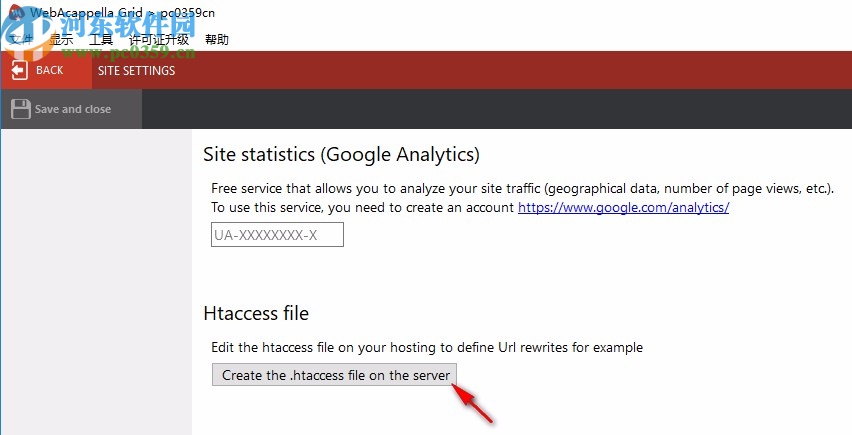Click the Site statistics (Google Analytics) heading
The height and width of the screenshot is (435, 852).
click(x=341, y=155)
